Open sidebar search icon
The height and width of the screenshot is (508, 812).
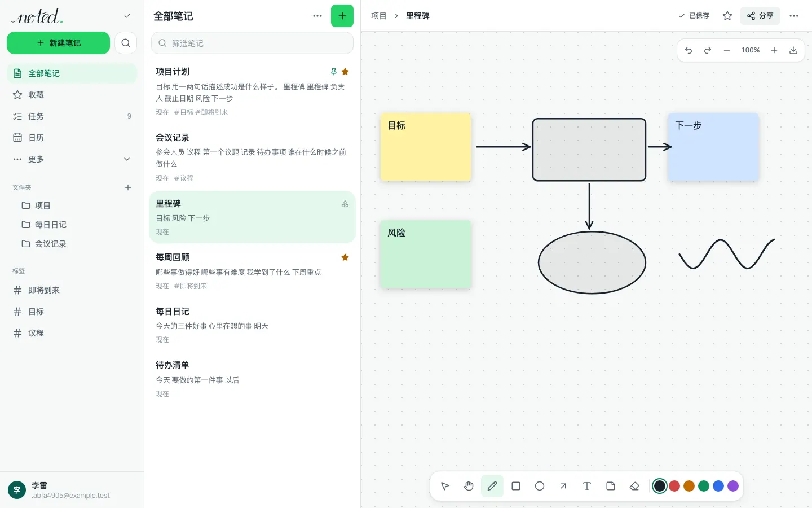(x=126, y=43)
